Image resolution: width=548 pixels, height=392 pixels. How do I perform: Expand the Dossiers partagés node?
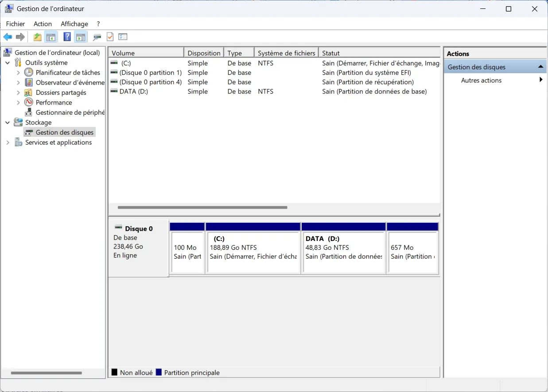tap(18, 93)
